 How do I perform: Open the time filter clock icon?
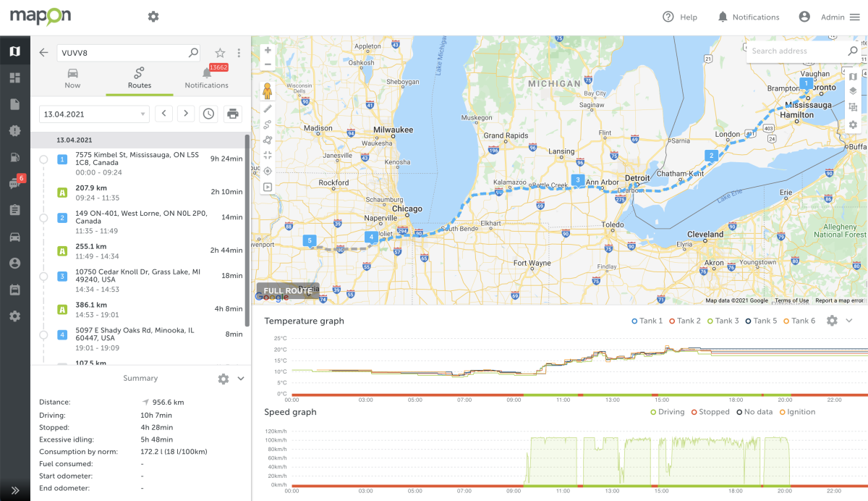pyautogui.click(x=208, y=114)
